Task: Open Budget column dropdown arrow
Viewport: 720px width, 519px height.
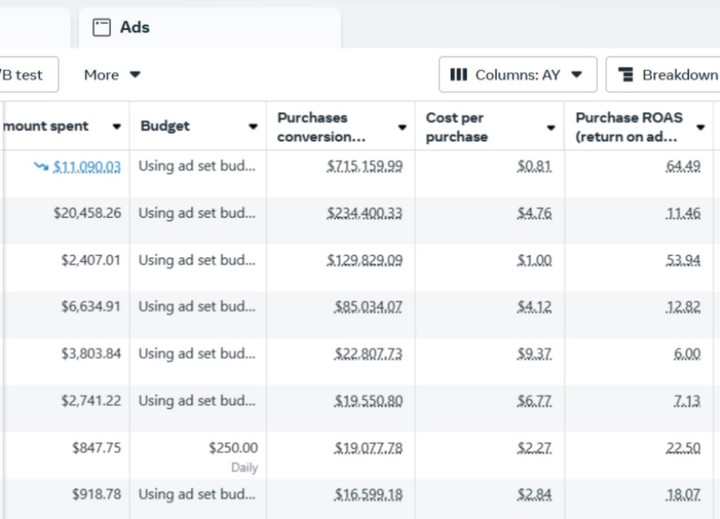Action: click(x=253, y=127)
